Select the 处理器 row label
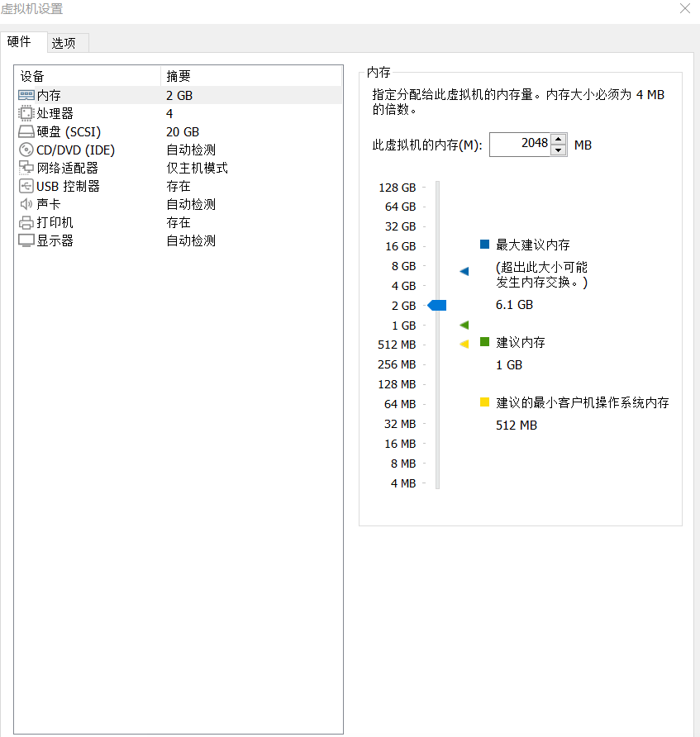Viewport: 700px width, 737px height. tap(55, 113)
